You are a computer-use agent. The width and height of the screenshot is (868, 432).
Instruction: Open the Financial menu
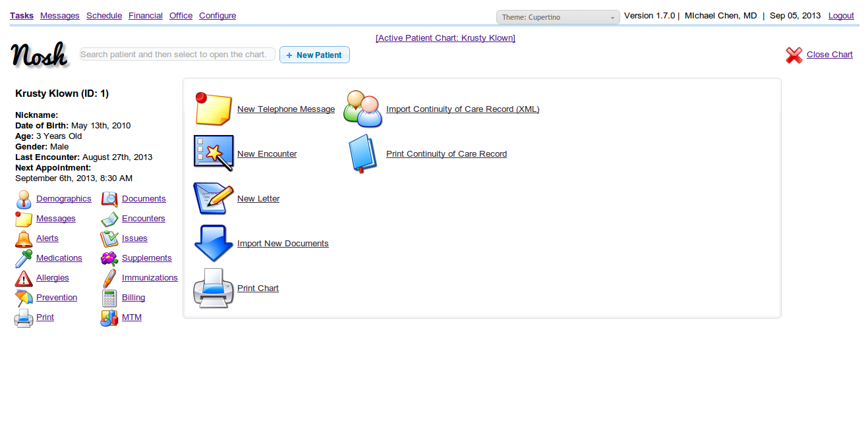click(146, 16)
